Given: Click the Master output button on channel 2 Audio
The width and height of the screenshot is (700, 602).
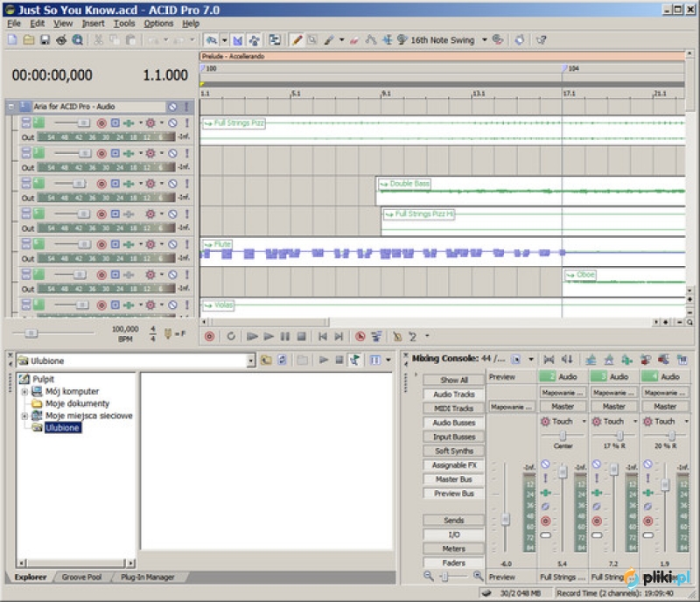Looking at the screenshot, I should point(563,406).
